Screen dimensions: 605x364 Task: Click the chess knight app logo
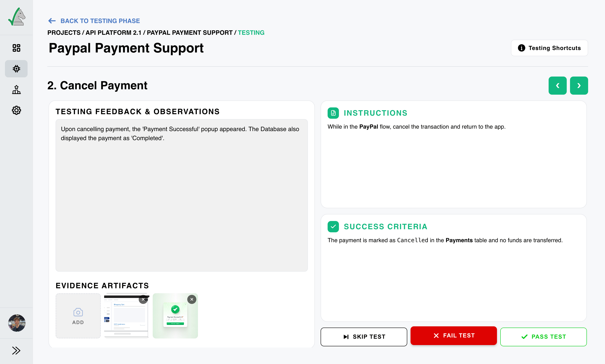[17, 17]
